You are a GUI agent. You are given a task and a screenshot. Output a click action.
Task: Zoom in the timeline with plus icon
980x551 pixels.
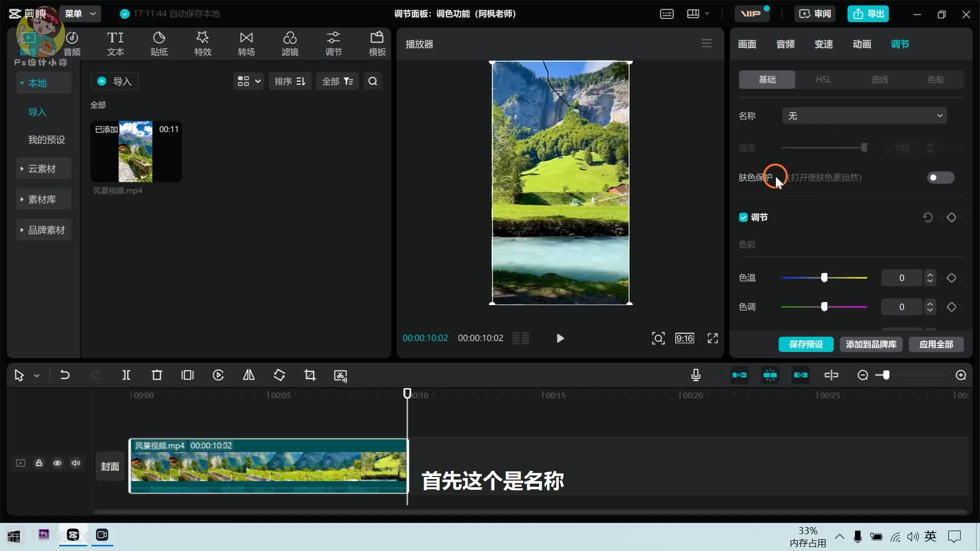[x=961, y=375]
